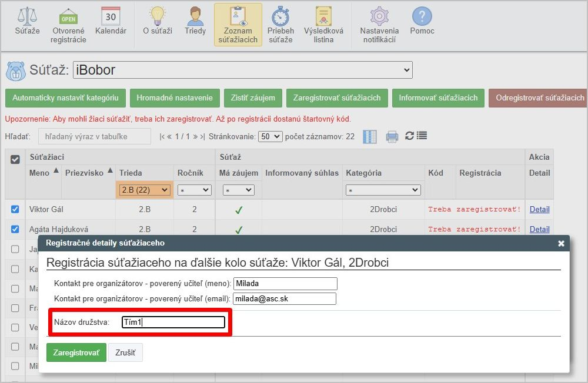Open the Stránkovanie 50 dropdown

270,136
